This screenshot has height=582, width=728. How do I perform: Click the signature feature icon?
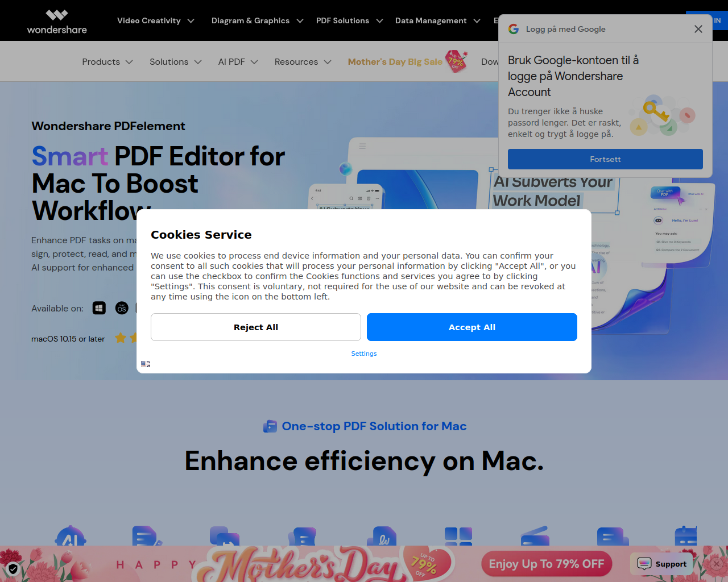tap(381, 536)
